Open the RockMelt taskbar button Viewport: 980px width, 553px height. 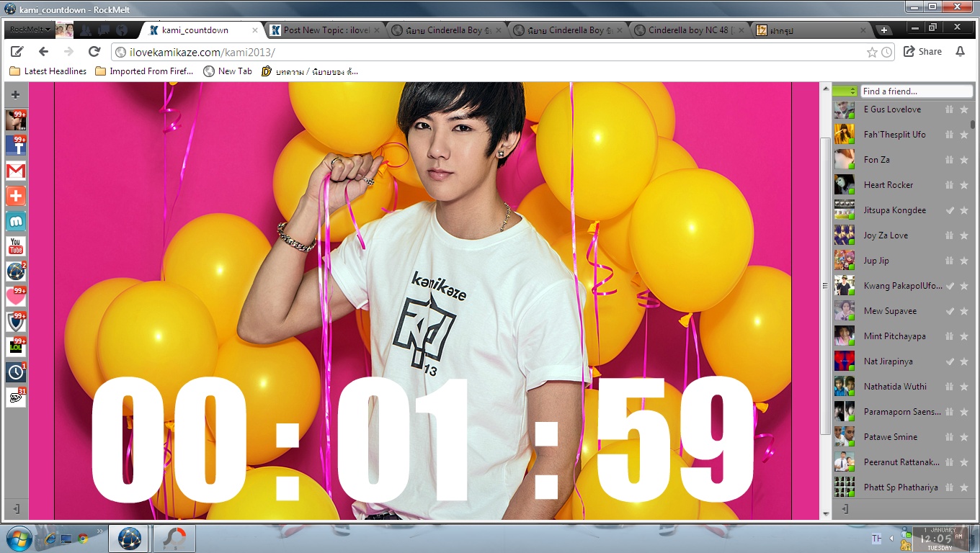129,538
